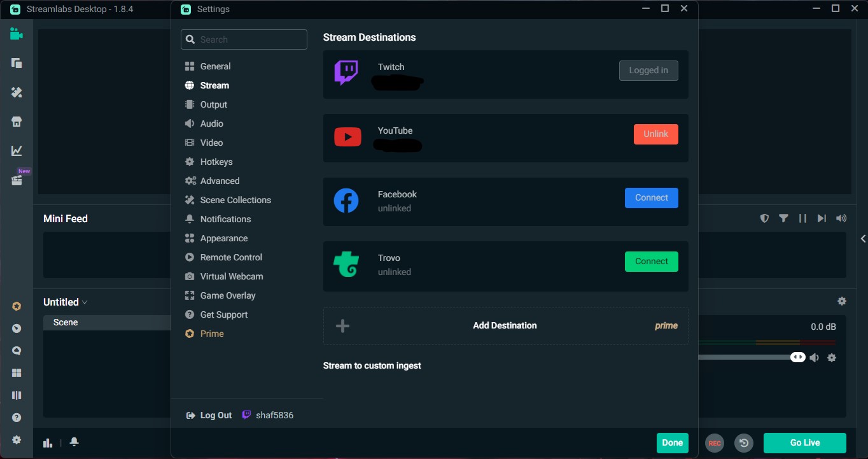Click Stream to custom ingest link
Image resolution: width=868 pixels, height=459 pixels.
pos(372,365)
